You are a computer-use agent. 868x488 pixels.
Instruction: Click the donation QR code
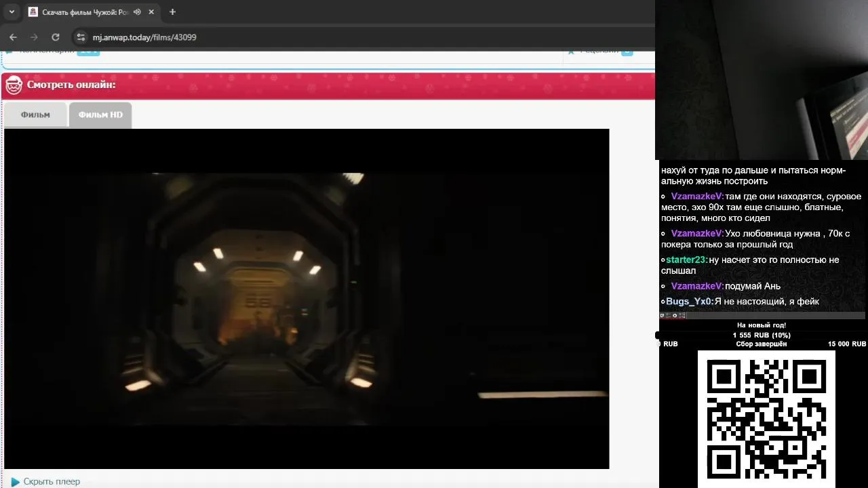[x=766, y=419]
